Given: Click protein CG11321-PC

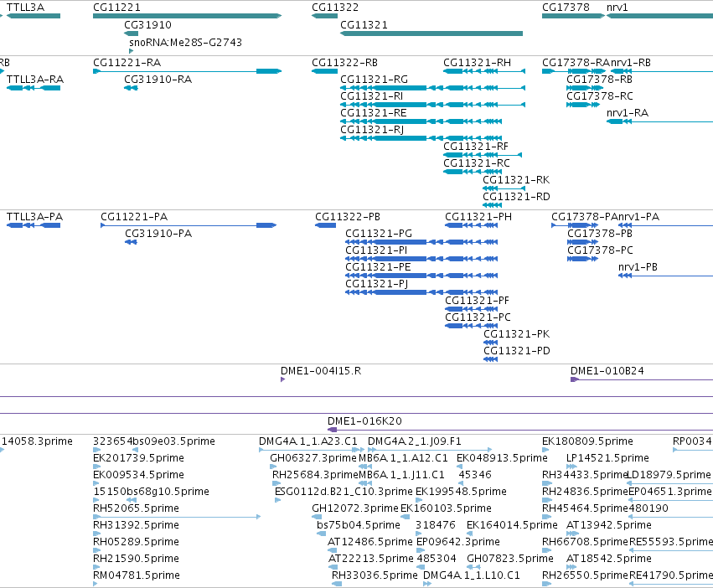Looking at the screenshot, I should tap(478, 317).
